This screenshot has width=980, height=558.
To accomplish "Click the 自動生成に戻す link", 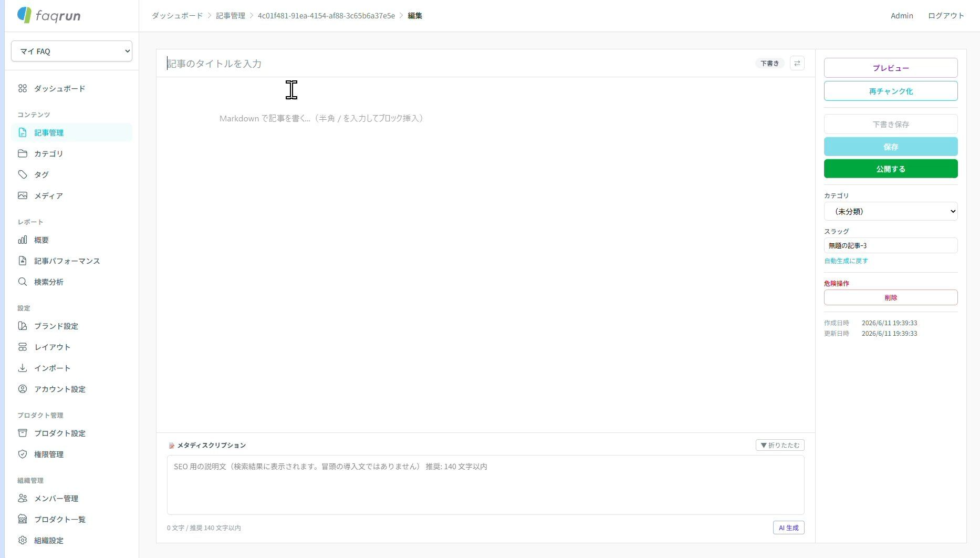I will [846, 261].
